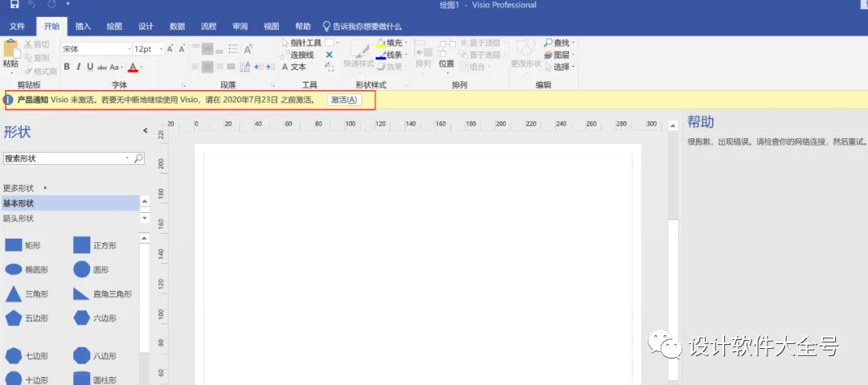Click the 效果 (Effects) icon

tap(382, 67)
